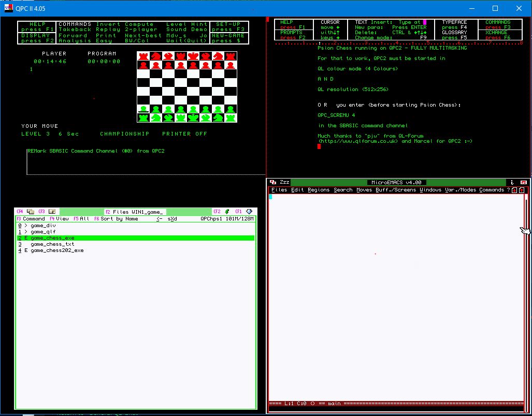Image resolution: width=532 pixels, height=416 pixels.
Task: Click the 'sXd' item in Files toolbar
Action: pyautogui.click(x=172, y=219)
